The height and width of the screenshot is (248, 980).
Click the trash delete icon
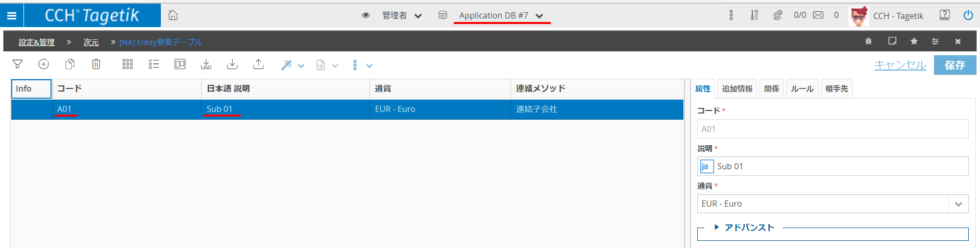[96, 64]
